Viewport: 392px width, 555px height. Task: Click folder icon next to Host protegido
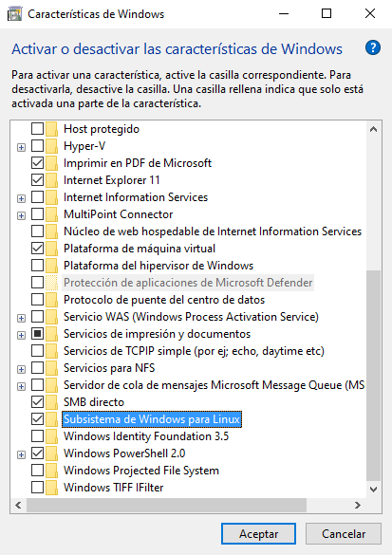pyautogui.click(x=51, y=129)
